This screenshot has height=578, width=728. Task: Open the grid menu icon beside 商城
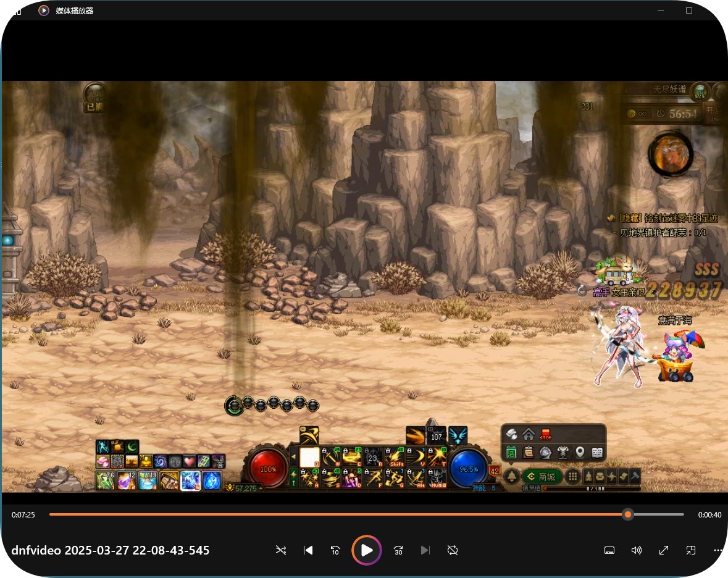click(573, 476)
